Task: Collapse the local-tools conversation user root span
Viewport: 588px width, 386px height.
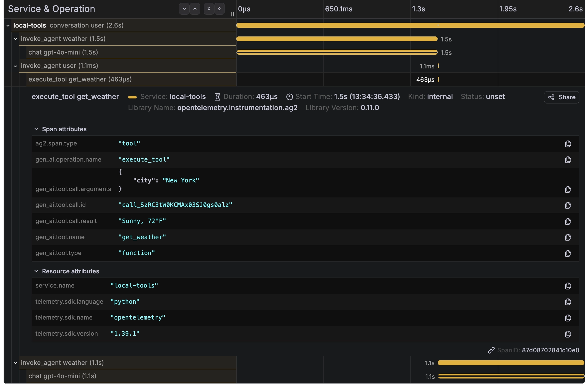Action: click(8, 26)
